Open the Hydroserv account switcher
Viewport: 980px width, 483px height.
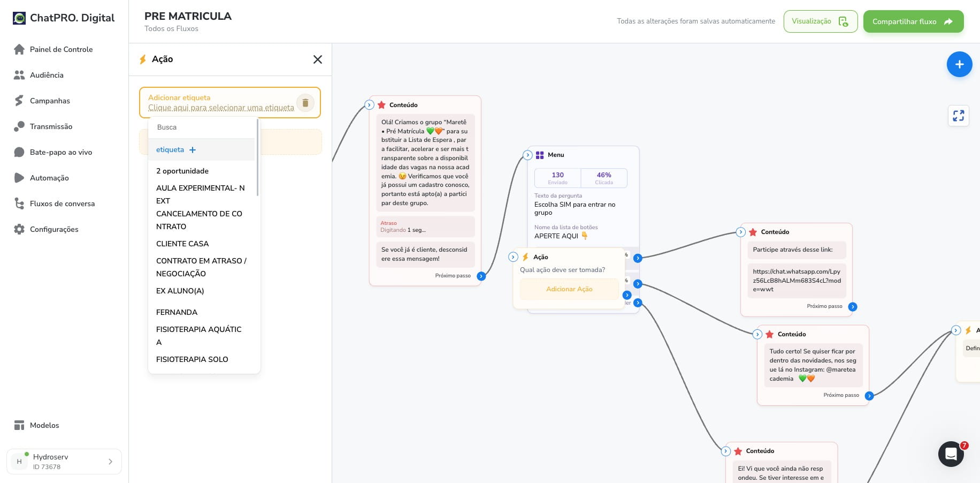64,462
